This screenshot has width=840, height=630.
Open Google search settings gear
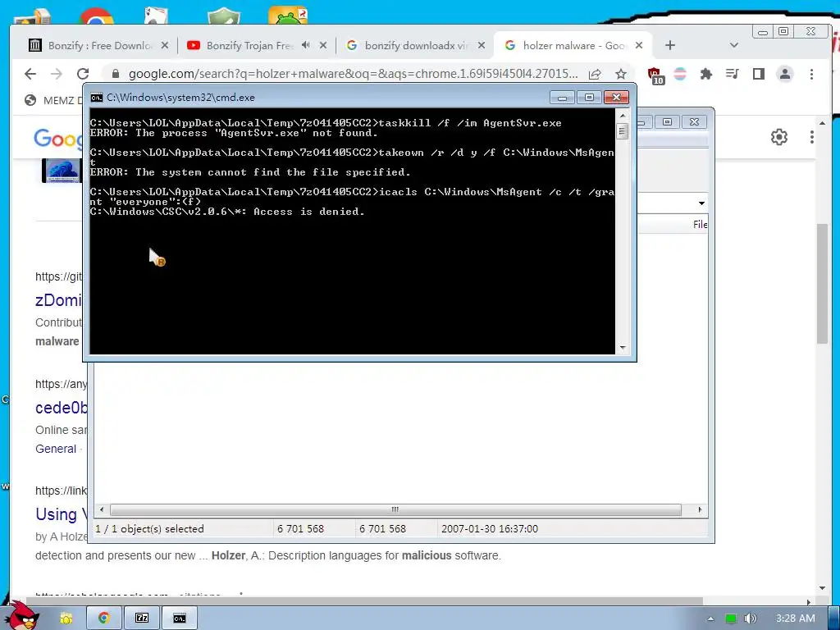(x=779, y=137)
